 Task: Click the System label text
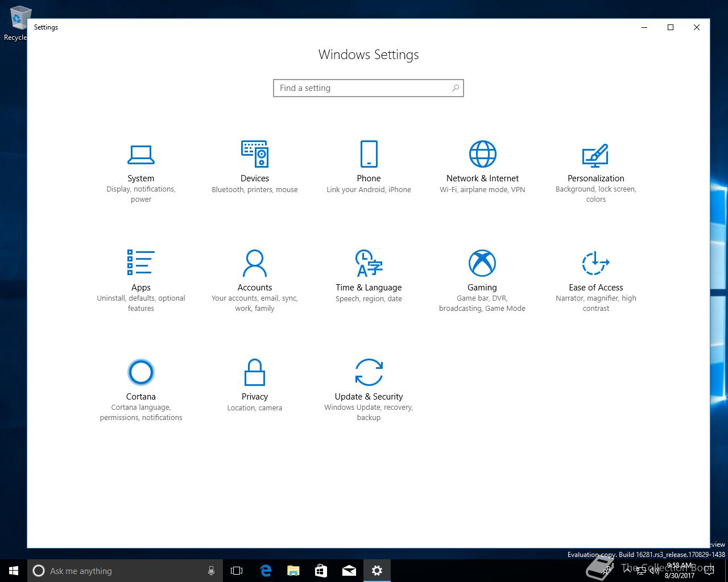pos(141,178)
